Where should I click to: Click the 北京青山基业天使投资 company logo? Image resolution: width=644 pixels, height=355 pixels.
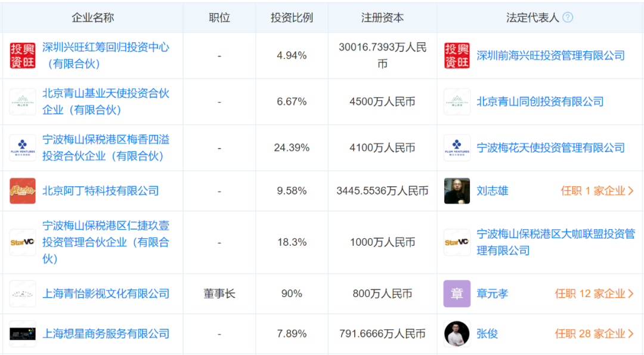coord(23,101)
